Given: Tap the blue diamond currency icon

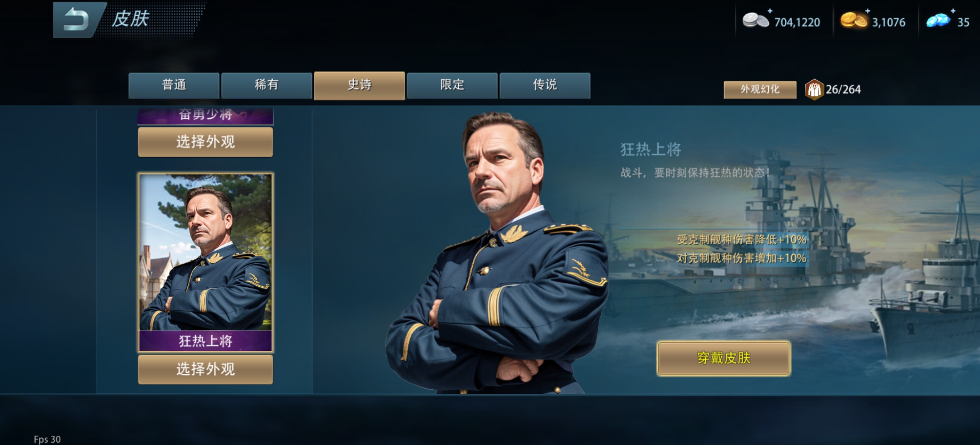Looking at the screenshot, I should [x=938, y=20].
